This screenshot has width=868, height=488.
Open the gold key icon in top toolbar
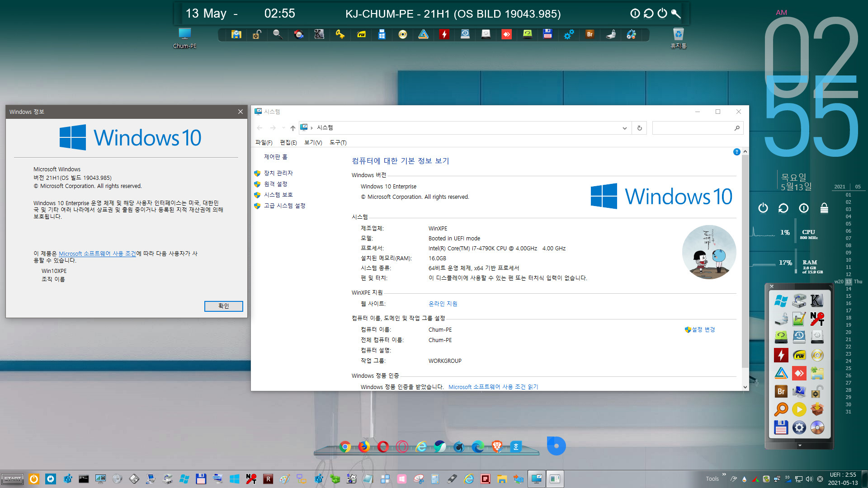340,34
